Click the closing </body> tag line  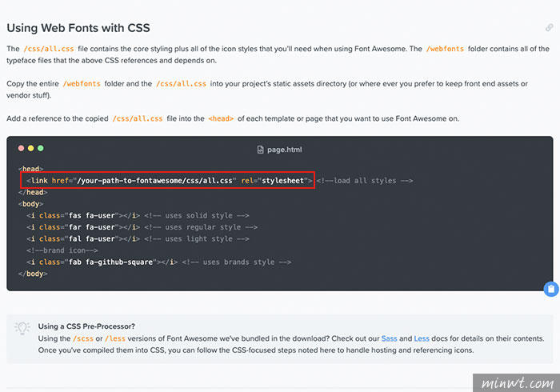33,274
